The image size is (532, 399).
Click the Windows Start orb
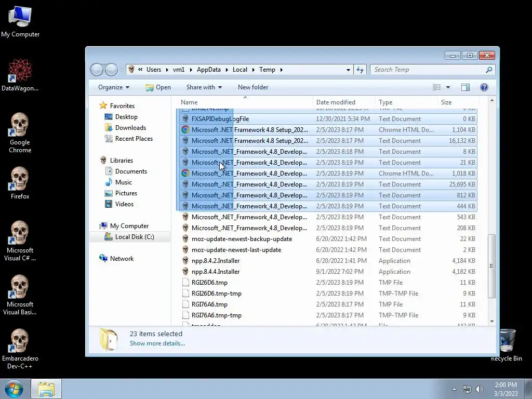pos(14,389)
